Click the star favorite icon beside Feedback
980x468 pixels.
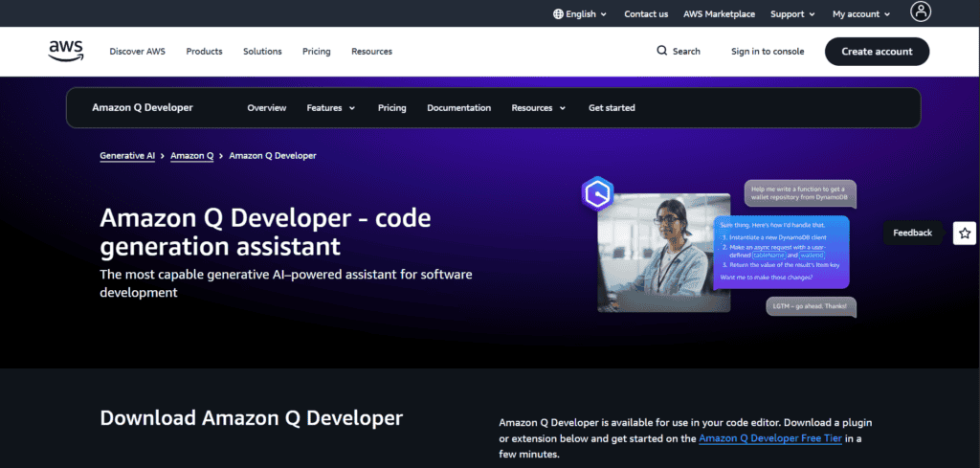965,233
